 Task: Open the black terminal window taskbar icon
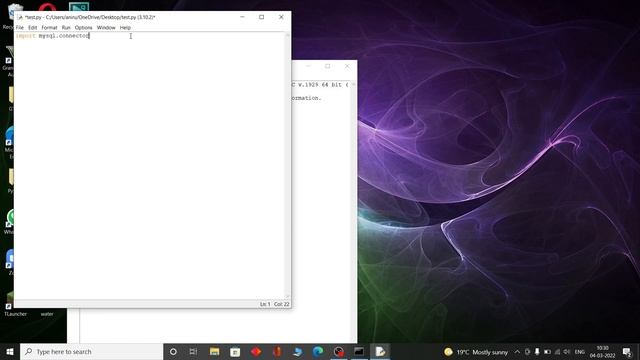[359, 351]
